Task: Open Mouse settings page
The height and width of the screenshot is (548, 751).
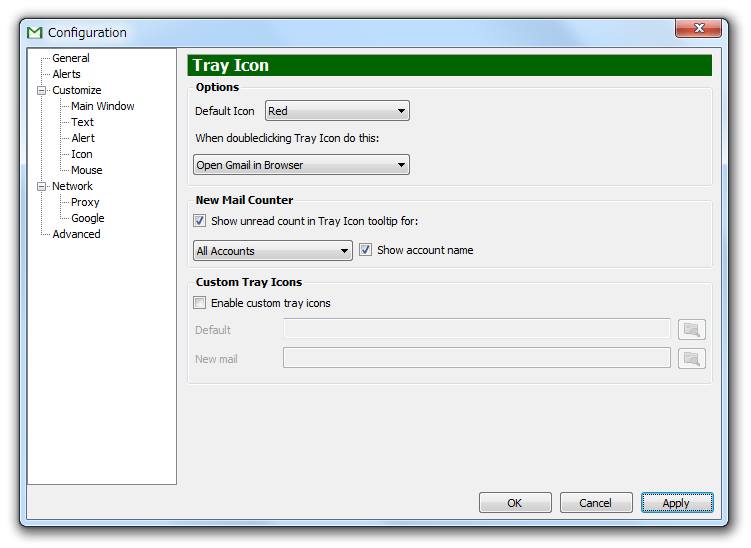Action: [87, 170]
